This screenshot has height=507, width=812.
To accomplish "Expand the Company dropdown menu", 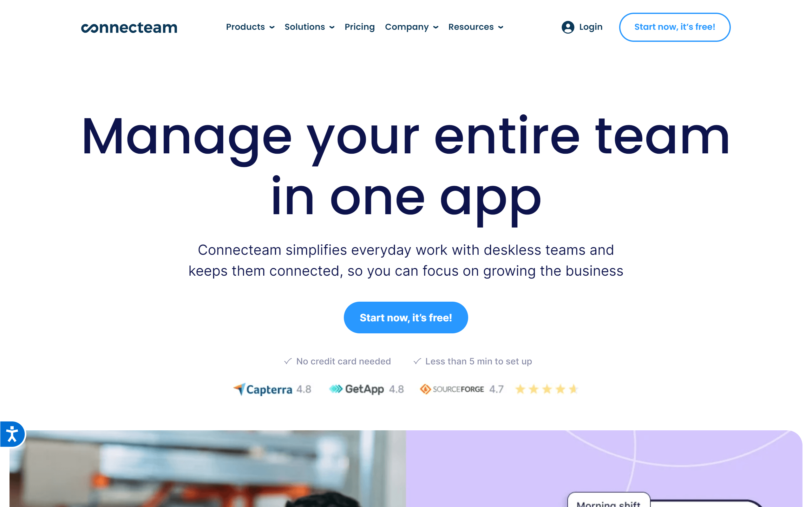I will pyautogui.click(x=411, y=27).
